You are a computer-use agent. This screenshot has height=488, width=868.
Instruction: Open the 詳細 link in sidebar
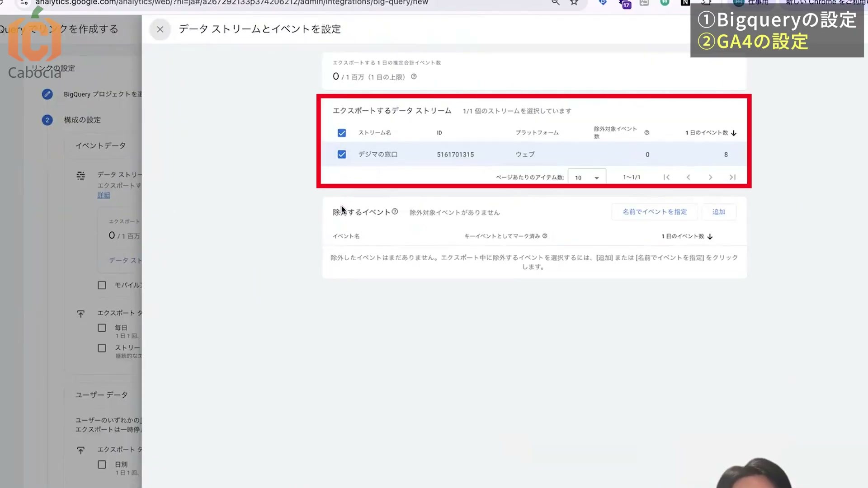[x=104, y=195]
